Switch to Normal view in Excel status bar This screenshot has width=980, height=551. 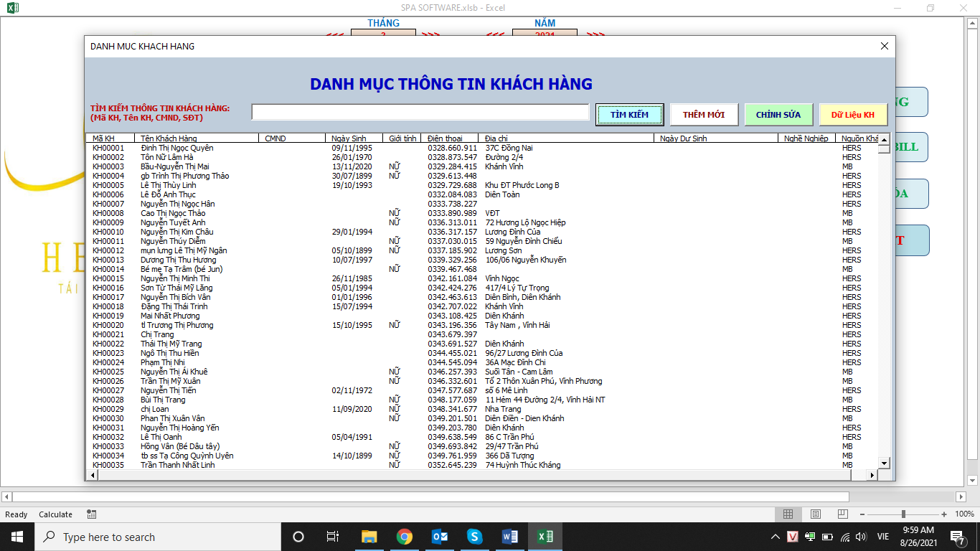click(x=788, y=514)
